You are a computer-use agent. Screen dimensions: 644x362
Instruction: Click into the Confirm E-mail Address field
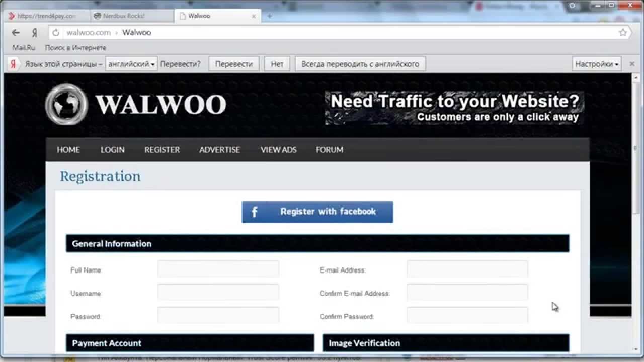coord(467,292)
